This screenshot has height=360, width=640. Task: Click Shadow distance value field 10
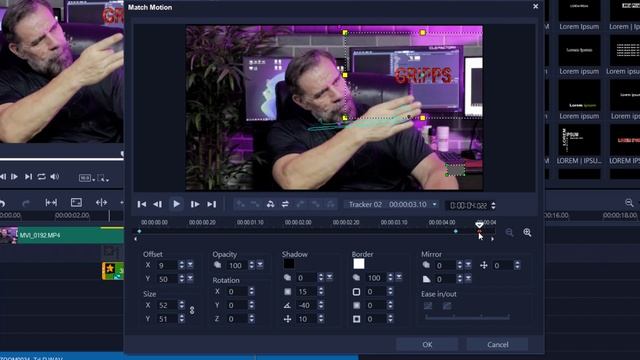tap(307, 319)
